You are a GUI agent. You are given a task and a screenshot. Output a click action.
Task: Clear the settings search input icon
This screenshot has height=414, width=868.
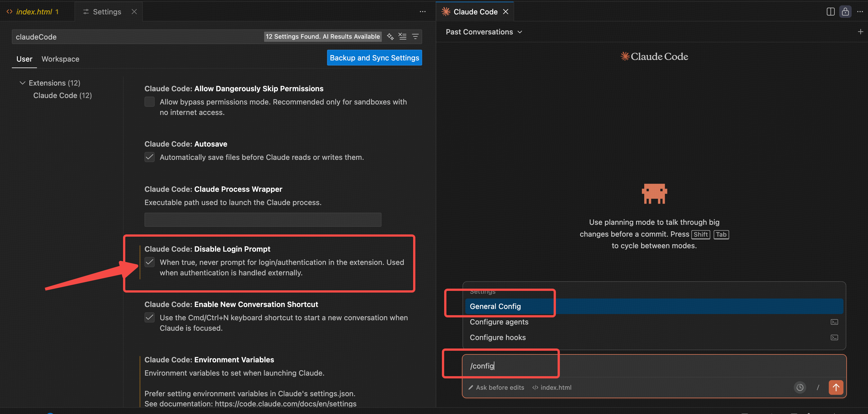403,36
